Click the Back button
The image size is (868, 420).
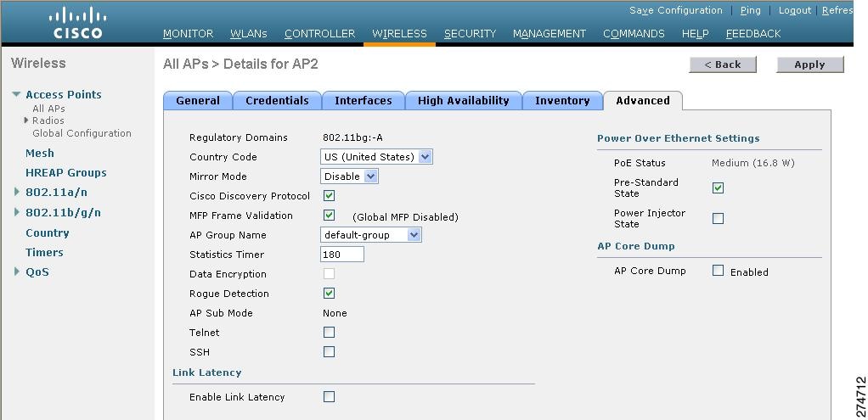(x=723, y=64)
